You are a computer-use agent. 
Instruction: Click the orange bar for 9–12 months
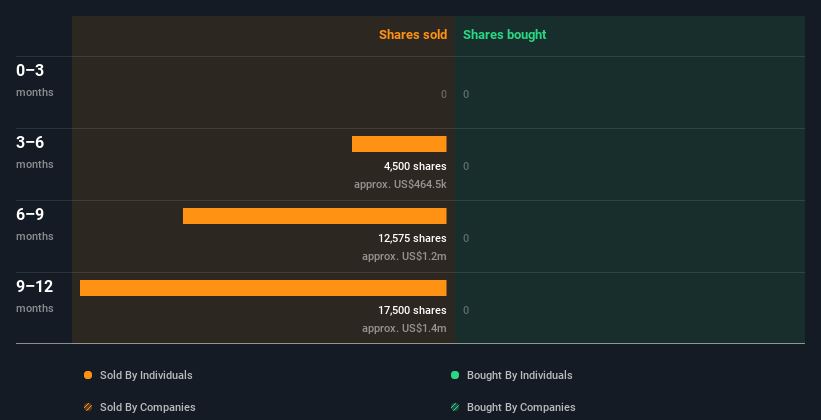coord(263,288)
